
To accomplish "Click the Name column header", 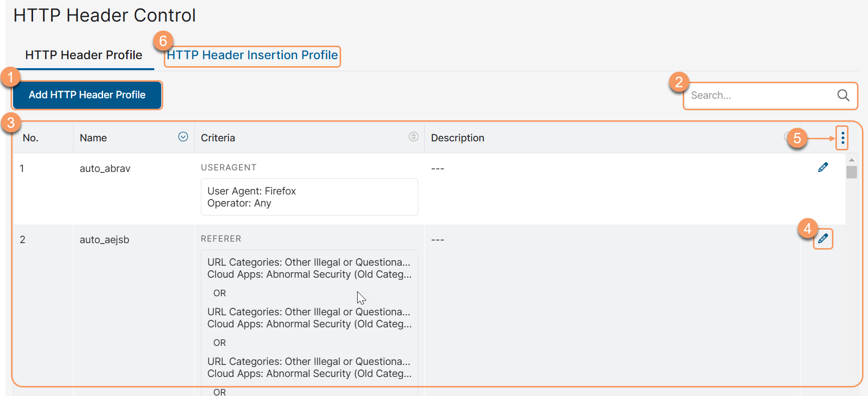I will (x=93, y=138).
